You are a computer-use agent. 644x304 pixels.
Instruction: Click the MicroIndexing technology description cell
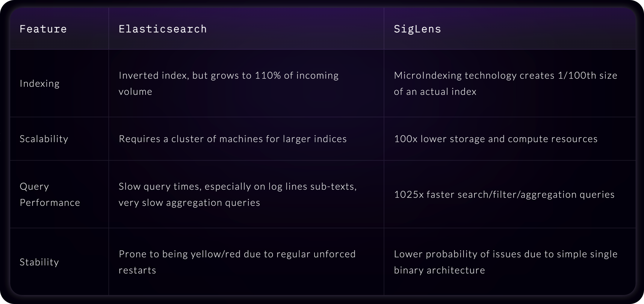[505, 83]
